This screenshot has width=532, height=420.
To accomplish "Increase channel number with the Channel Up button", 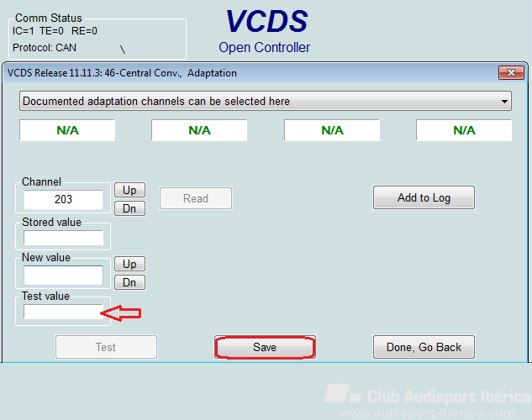I will coord(129,190).
